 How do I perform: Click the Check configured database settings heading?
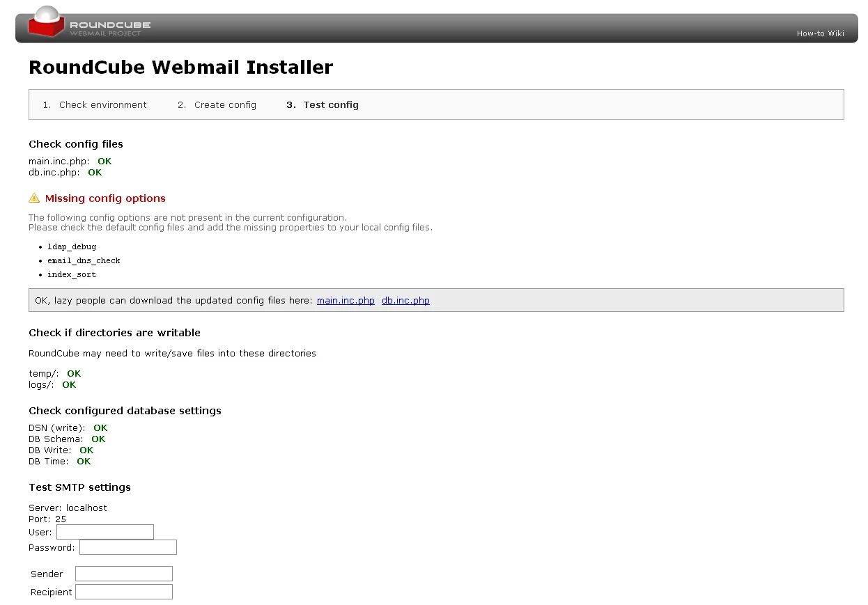tap(125, 411)
